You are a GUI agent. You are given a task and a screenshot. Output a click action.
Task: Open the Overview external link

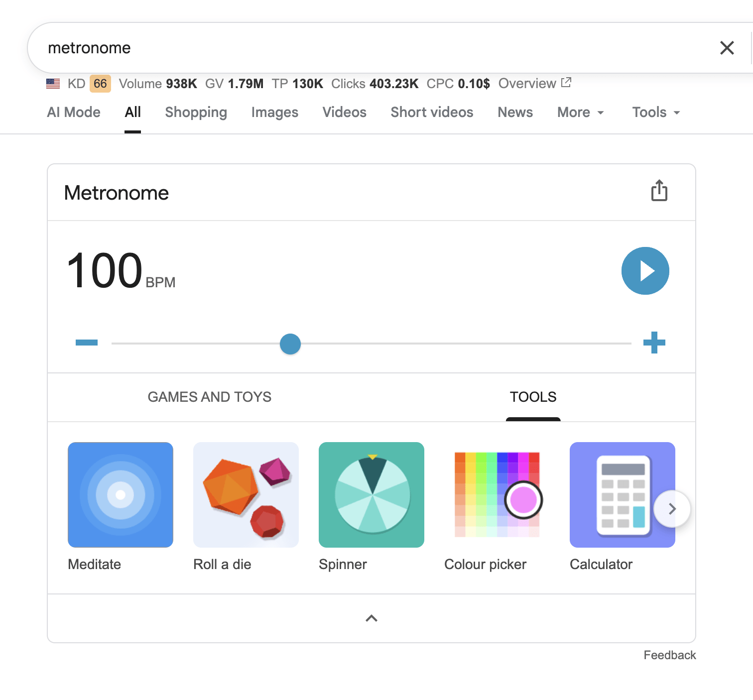[x=534, y=84]
